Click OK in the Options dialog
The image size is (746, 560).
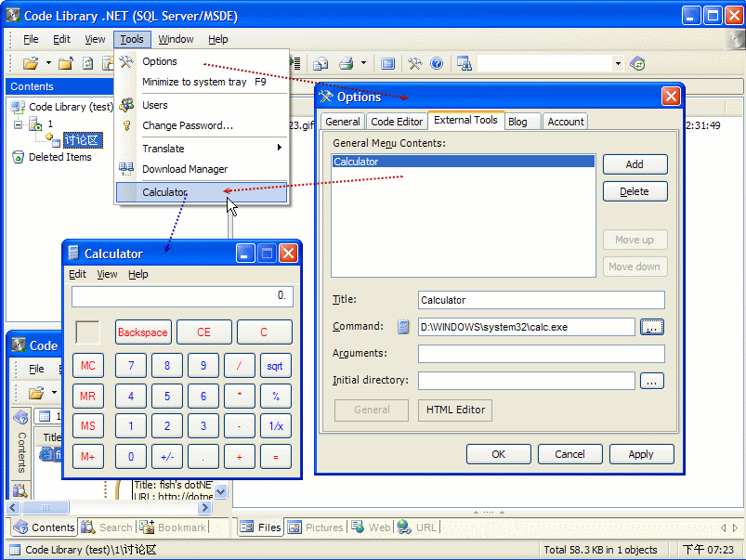pos(498,454)
